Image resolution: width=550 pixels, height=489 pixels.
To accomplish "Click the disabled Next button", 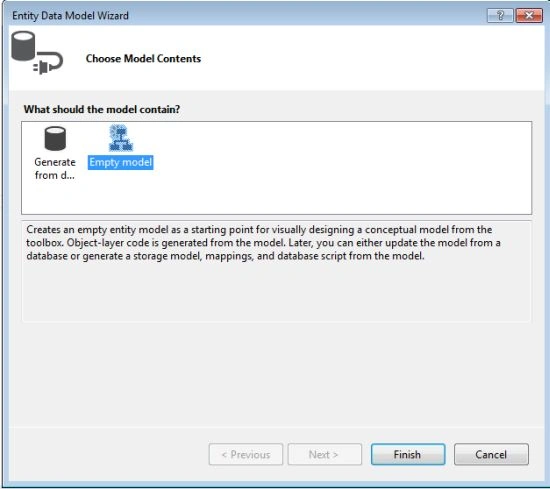I will tap(325, 455).
